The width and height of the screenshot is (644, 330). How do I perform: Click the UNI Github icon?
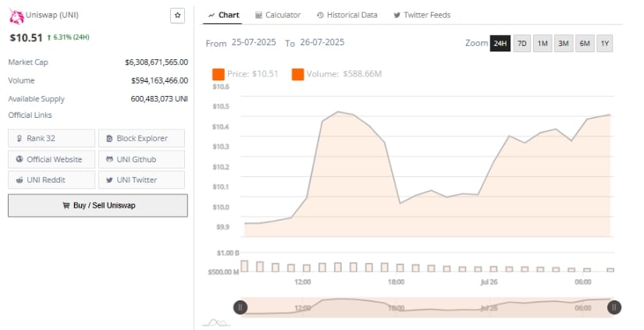click(109, 159)
